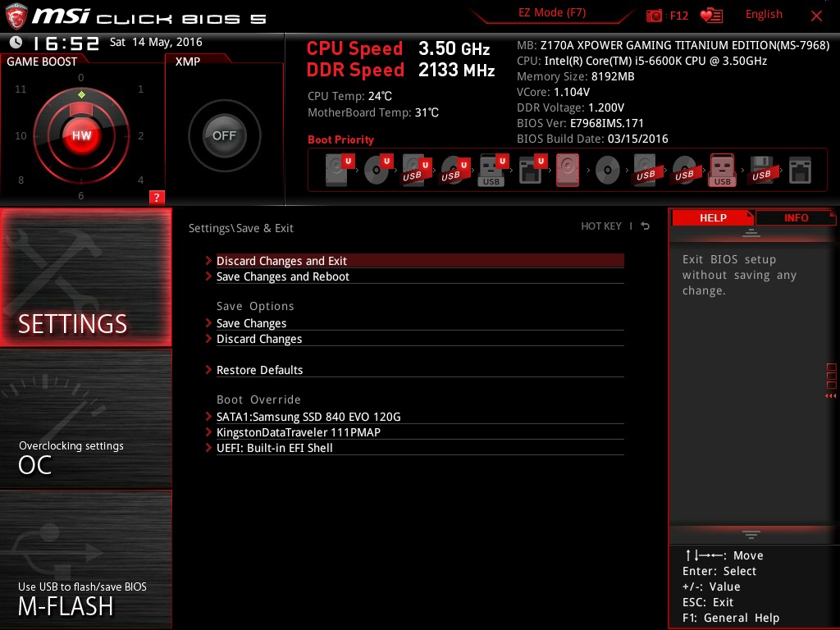Take a screenshot using the F12 camera icon
The image size is (840, 630).
click(654, 16)
